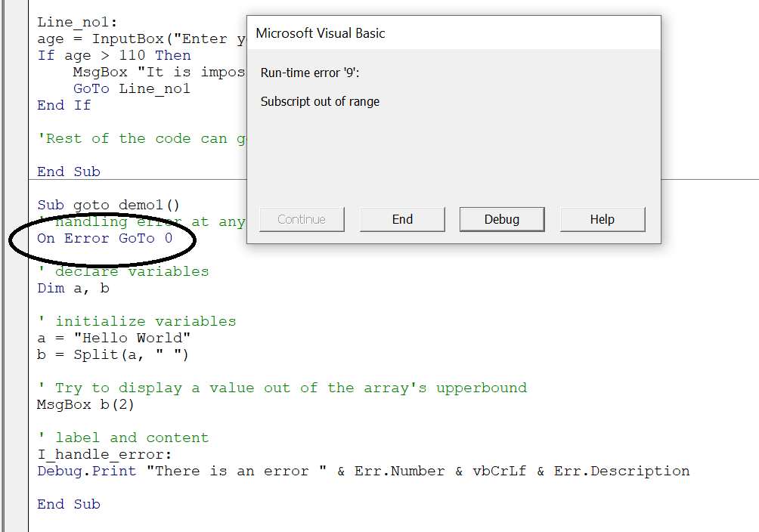Click the Run-time error '9' message
Viewport: 759px width, 532px height.
click(300, 72)
